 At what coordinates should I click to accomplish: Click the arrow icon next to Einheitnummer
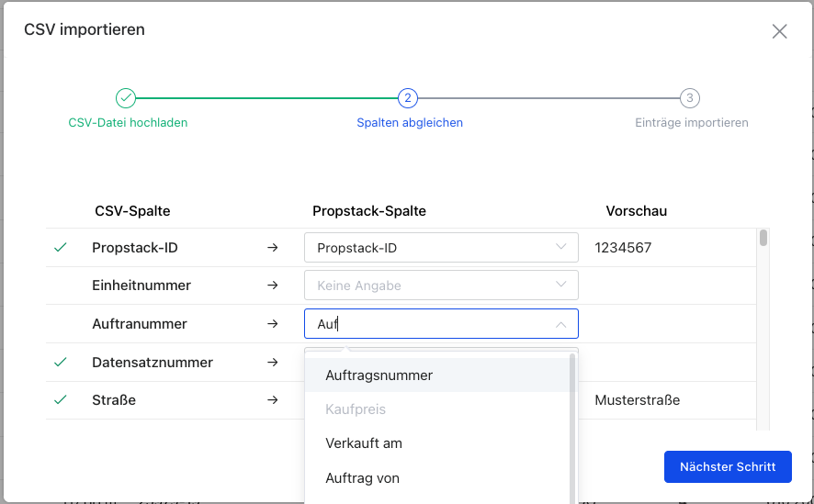pos(272,286)
